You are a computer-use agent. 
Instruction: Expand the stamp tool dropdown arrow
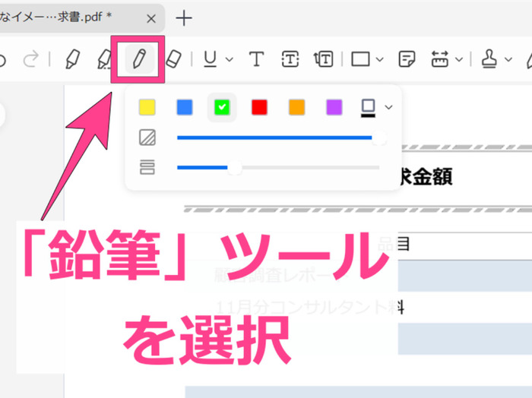coord(508,60)
